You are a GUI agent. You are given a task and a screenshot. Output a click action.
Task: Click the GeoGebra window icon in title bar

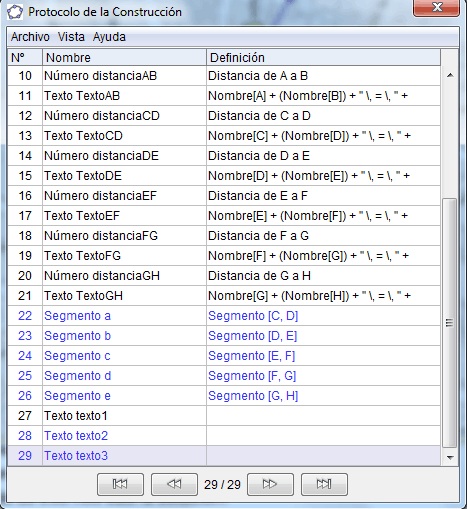pos(15,12)
